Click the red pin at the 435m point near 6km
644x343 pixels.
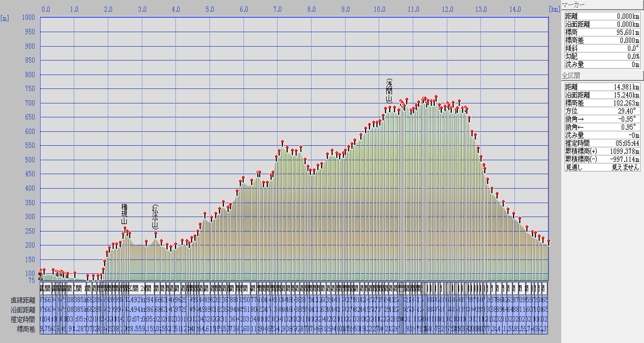(243, 178)
